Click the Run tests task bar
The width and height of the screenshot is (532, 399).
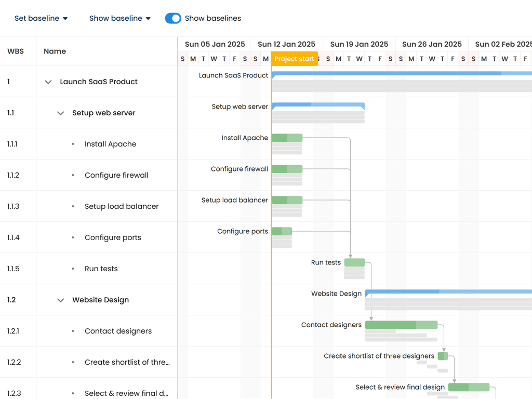pyautogui.click(x=354, y=262)
